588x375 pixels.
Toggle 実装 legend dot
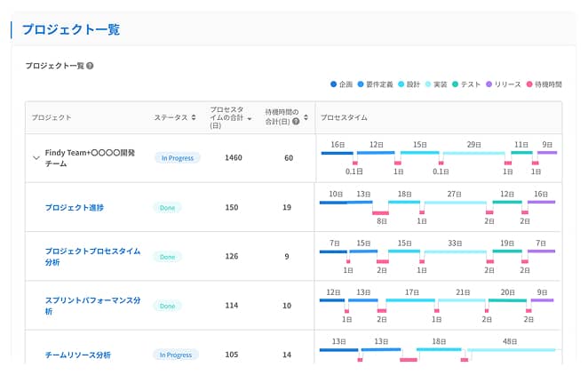coord(428,84)
